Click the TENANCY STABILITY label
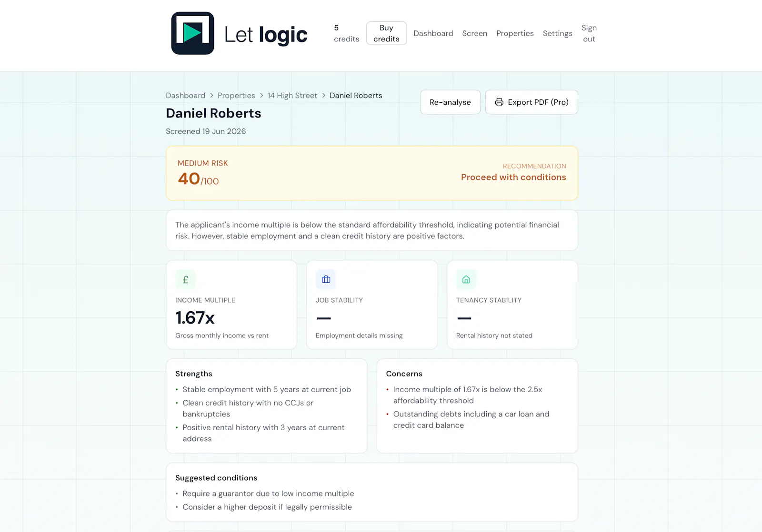 click(x=489, y=300)
